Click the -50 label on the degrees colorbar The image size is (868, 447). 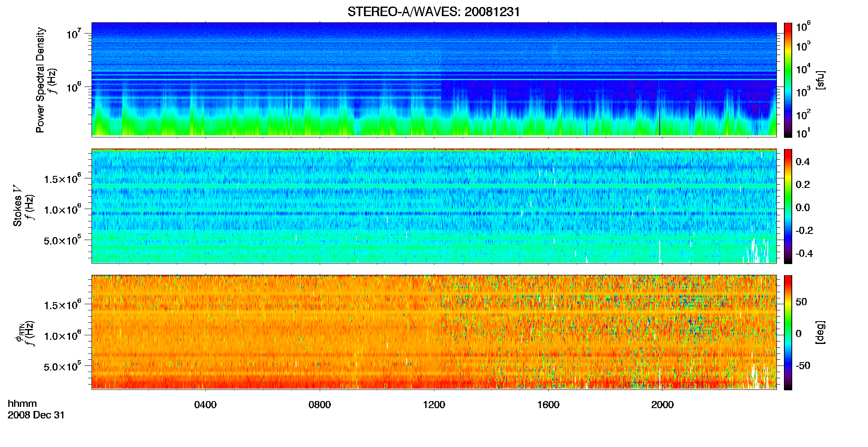803,365
